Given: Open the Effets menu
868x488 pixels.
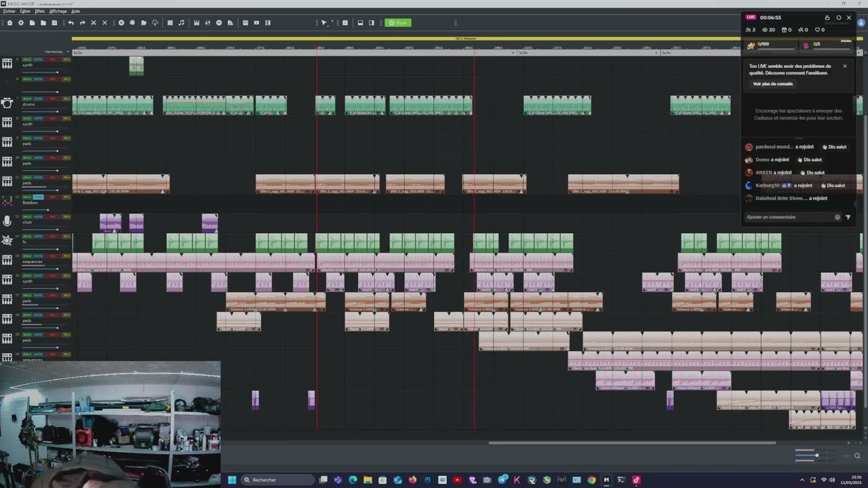Looking at the screenshot, I should pyautogui.click(x=39, y=11).
